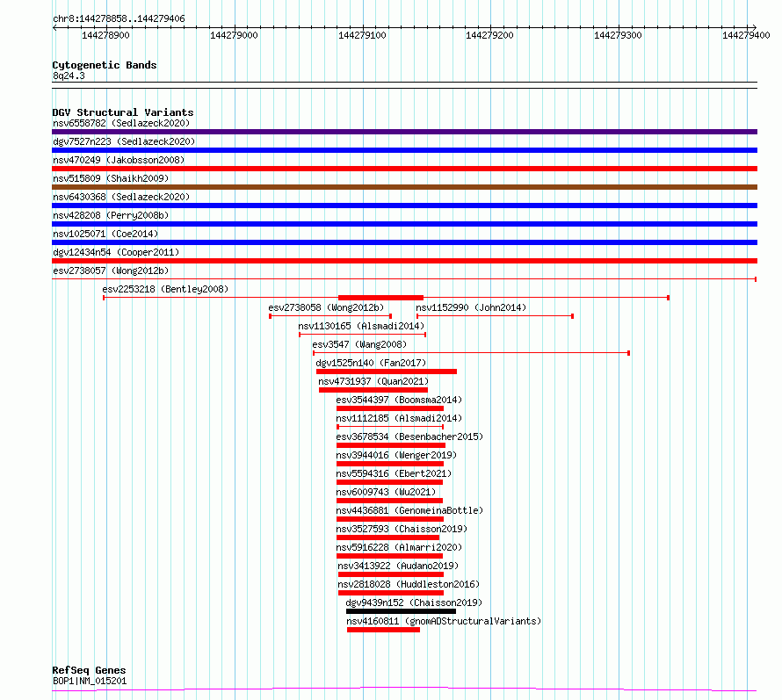Click the esv2738058 (Wong2012b) variant line

330,316
